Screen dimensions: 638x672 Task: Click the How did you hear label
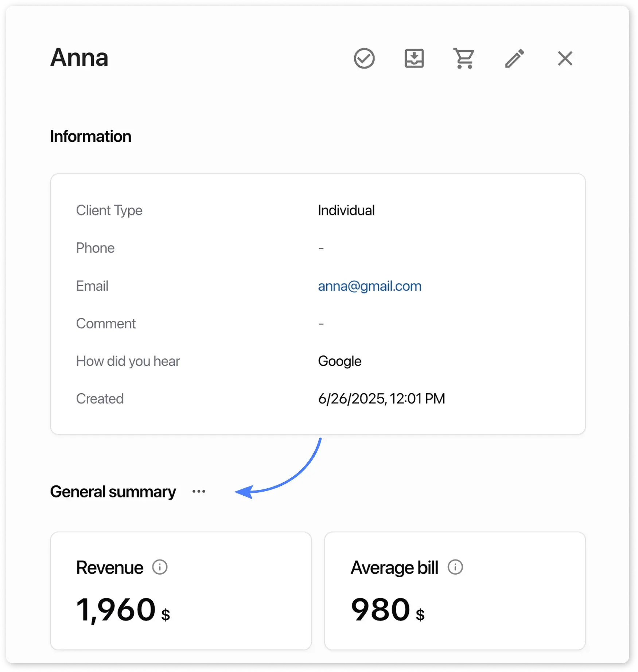pos(128,361)
